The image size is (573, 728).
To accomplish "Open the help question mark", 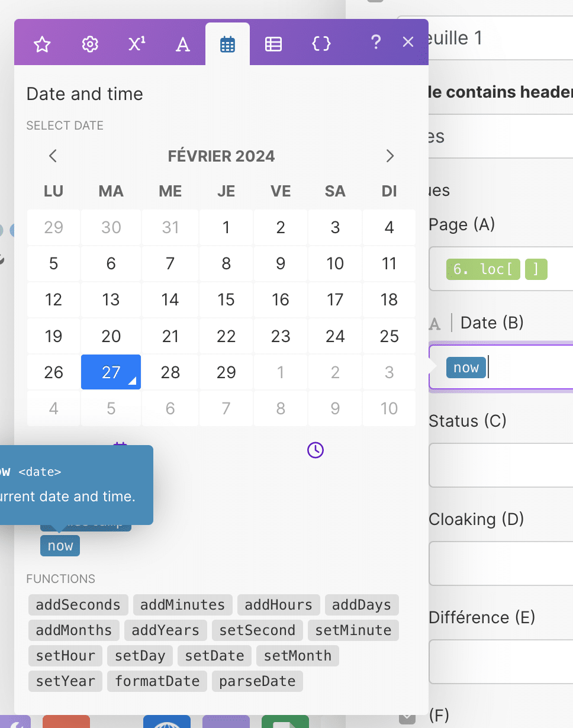I will [x=375, y=43].
